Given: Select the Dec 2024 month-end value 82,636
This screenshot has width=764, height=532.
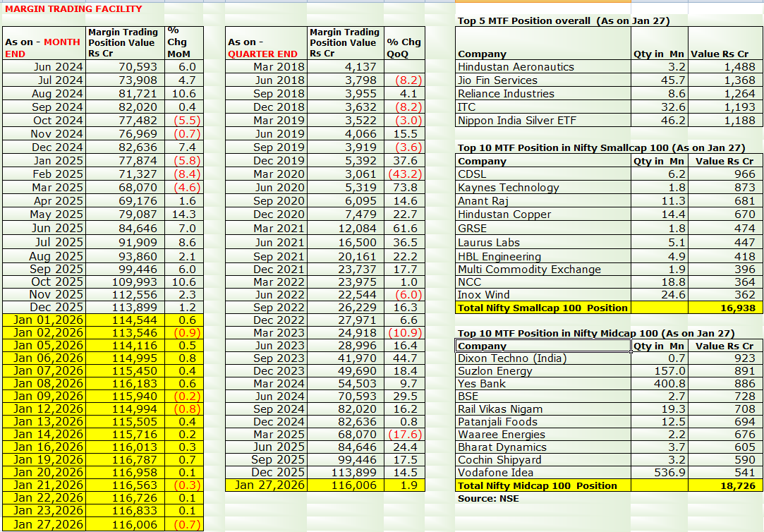Looking at the screenshot, I should point(126,147).
